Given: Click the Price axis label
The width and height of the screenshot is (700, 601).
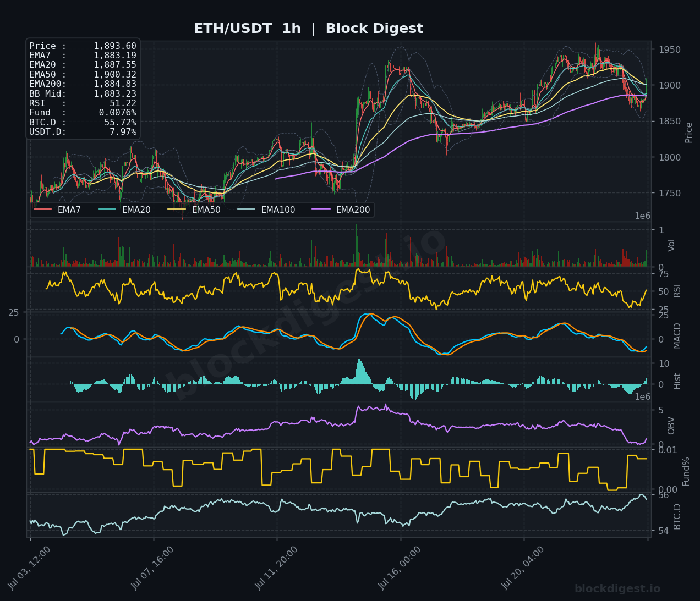Looking at the screenshot, I should [x=688, y=133].
